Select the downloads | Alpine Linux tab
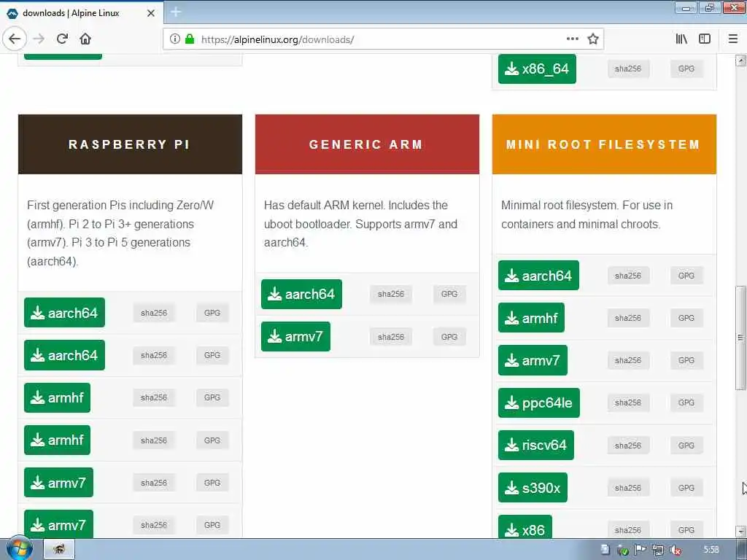The width and height of the screenshot is (747, 560). (x=82, y=13)
